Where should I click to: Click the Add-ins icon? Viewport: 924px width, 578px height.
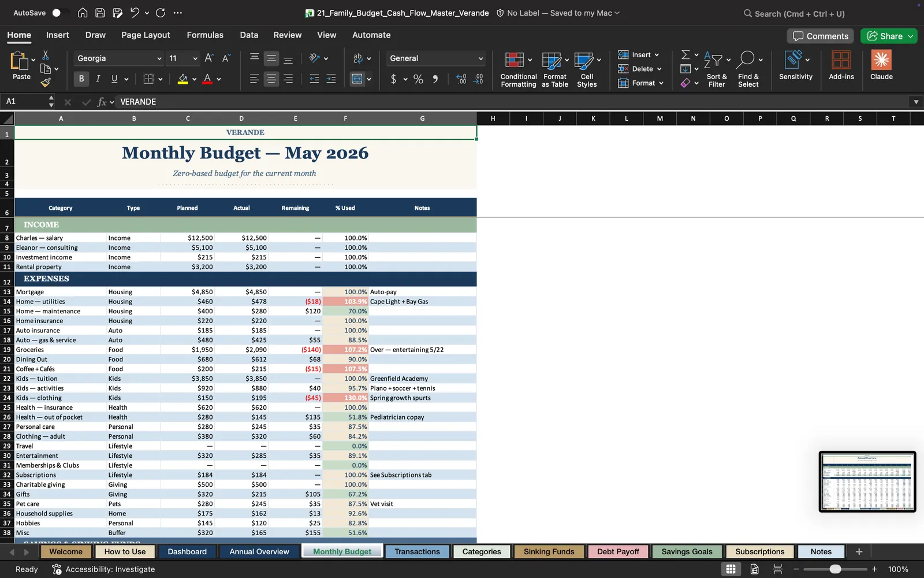tap(841, 60)
